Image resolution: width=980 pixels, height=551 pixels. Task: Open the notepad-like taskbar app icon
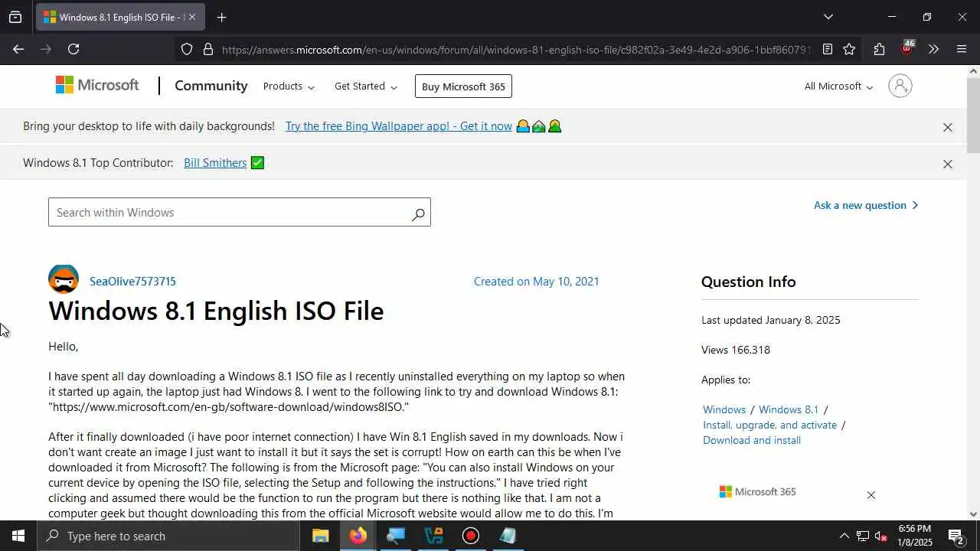pos(508,536)
